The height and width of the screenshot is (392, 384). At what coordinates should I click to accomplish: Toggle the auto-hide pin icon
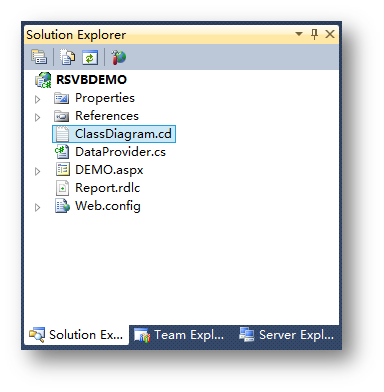click(x=314, y=34)
